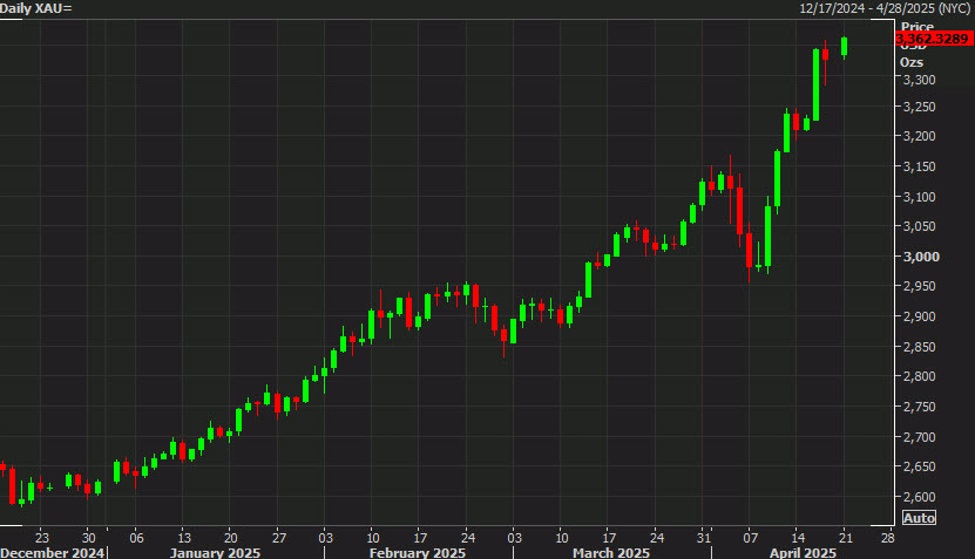Click the Ozs unit label
Image resolution: width=975 pixels, height=559 pixels.
click(x=911, y=62)
